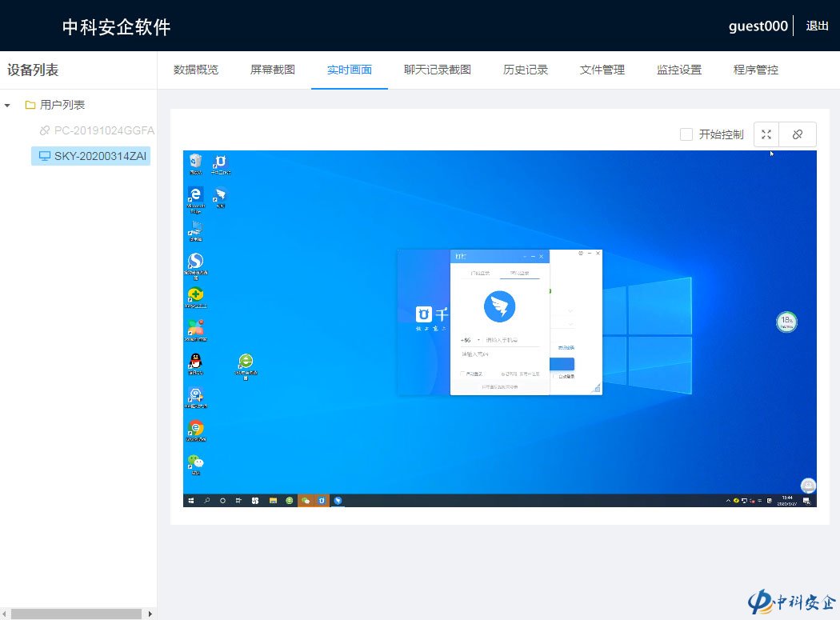The width and height of the screenshot is (840, 620).
Task: Open the +86 country code dropdown
Action: (470, 340)
